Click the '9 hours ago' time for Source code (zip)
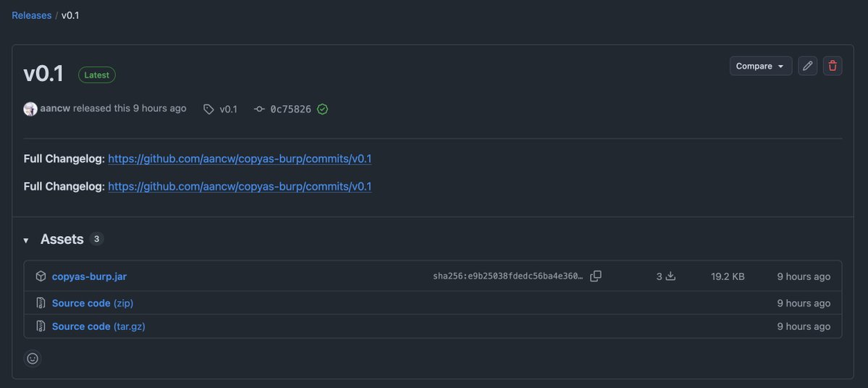Image resolution: width=868 pixels, height=388 pixels. [x=804, y=303]
